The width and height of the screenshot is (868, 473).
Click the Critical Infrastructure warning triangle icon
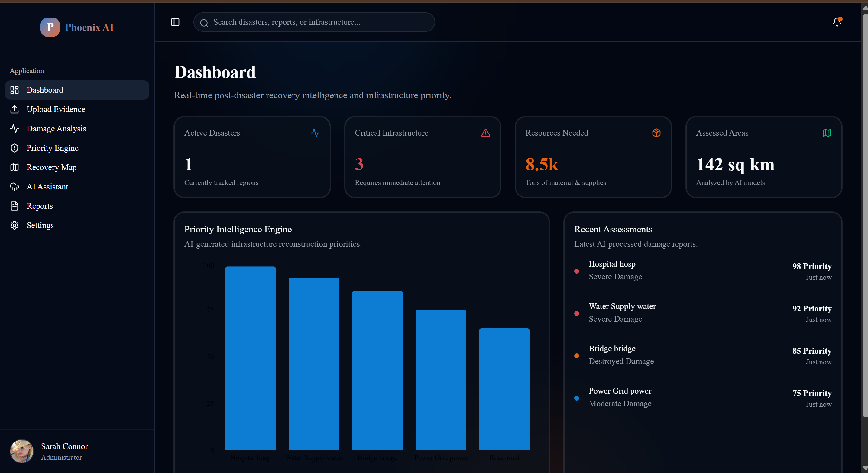(486, 133)
